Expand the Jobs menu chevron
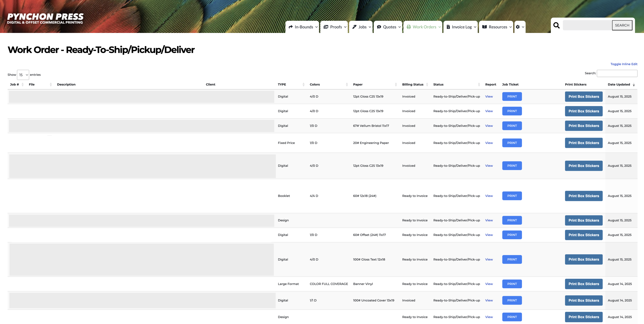The height and width of the screenshot is (324, 644). tap(370, 27)
